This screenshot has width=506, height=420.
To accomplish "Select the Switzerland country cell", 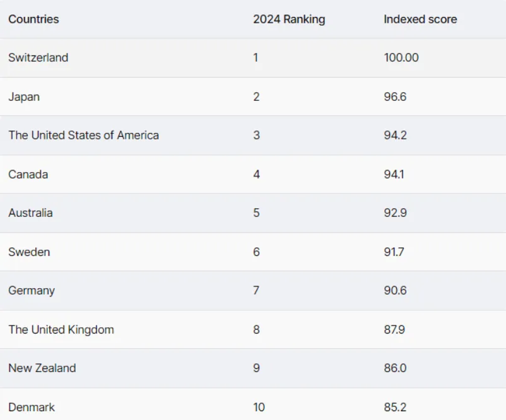I will 38,58.
